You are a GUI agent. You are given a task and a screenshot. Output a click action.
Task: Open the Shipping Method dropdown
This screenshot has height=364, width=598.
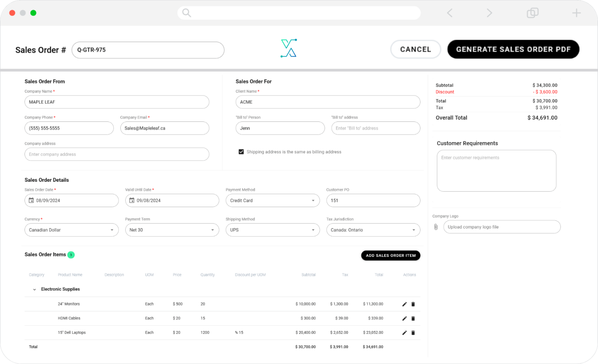pos(314,230)
